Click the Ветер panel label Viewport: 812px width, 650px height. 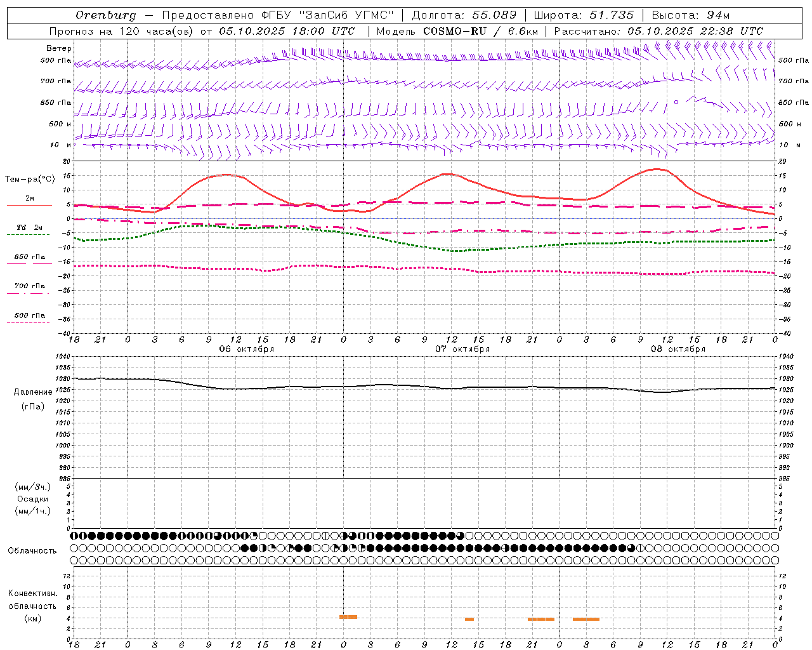tap(59, 48)
